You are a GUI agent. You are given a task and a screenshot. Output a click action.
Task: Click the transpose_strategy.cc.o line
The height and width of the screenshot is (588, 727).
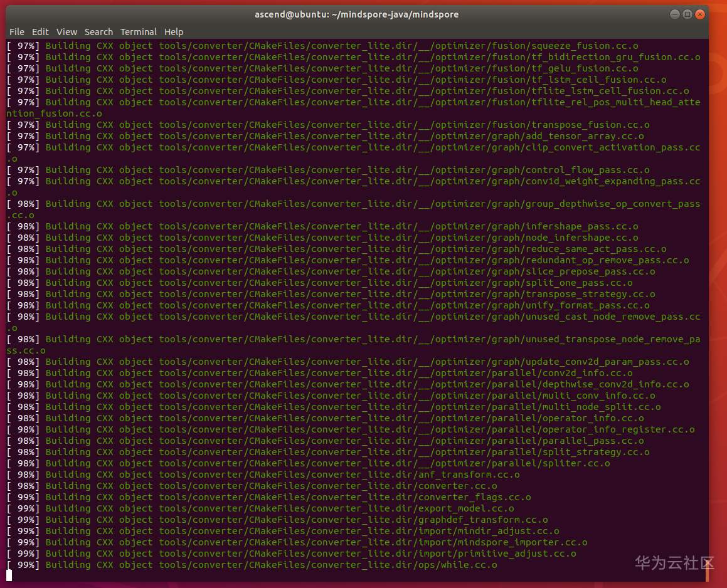tap(331, 294)
